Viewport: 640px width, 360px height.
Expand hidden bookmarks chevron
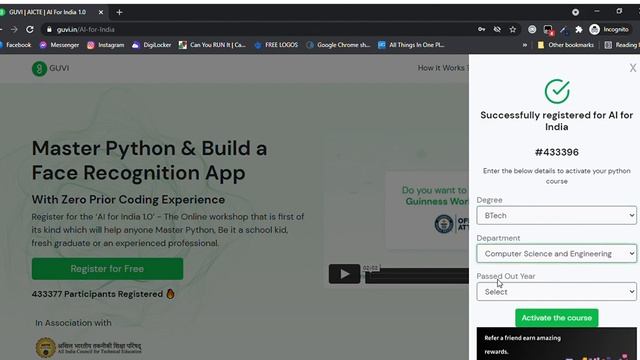(525, 45)
